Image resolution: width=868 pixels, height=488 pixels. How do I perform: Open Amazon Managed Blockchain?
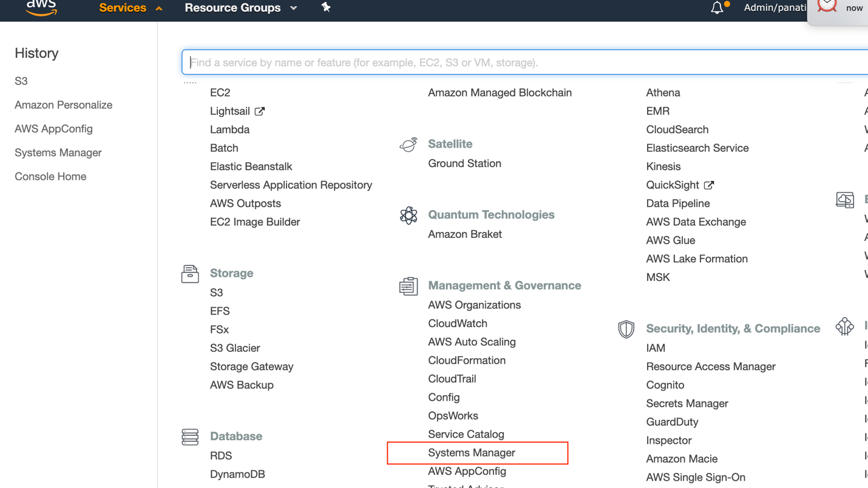coord(500,93)
